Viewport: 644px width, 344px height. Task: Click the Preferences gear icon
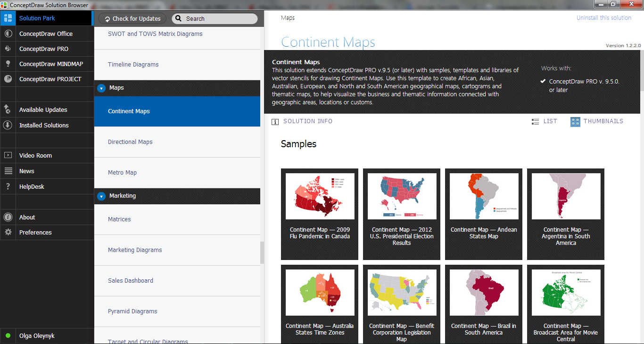tap(8, 232)
